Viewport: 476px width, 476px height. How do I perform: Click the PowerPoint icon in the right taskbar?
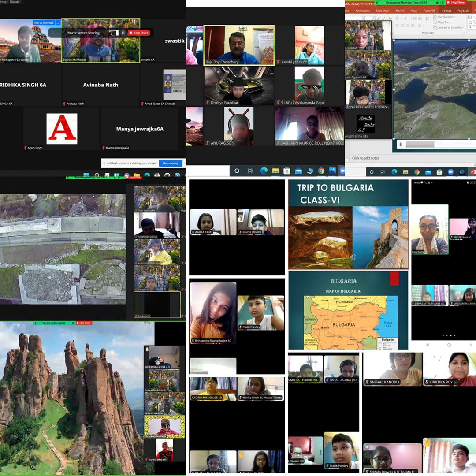point(473,172)
